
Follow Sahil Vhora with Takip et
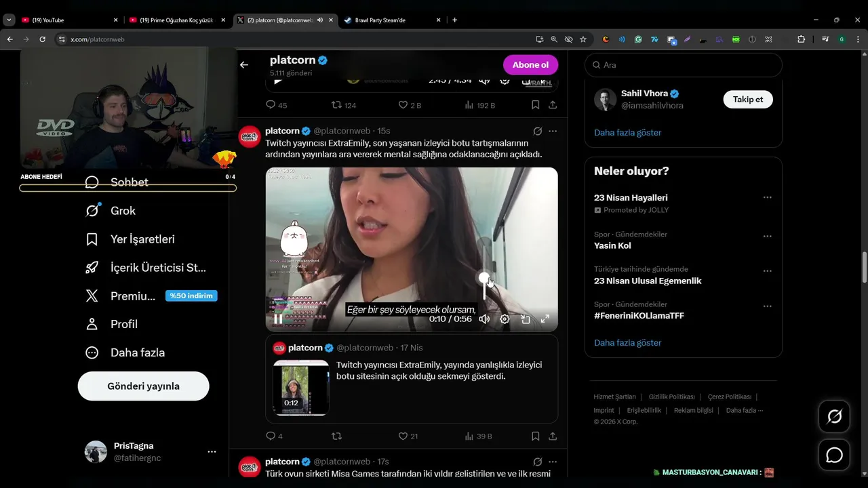[748, 99]
